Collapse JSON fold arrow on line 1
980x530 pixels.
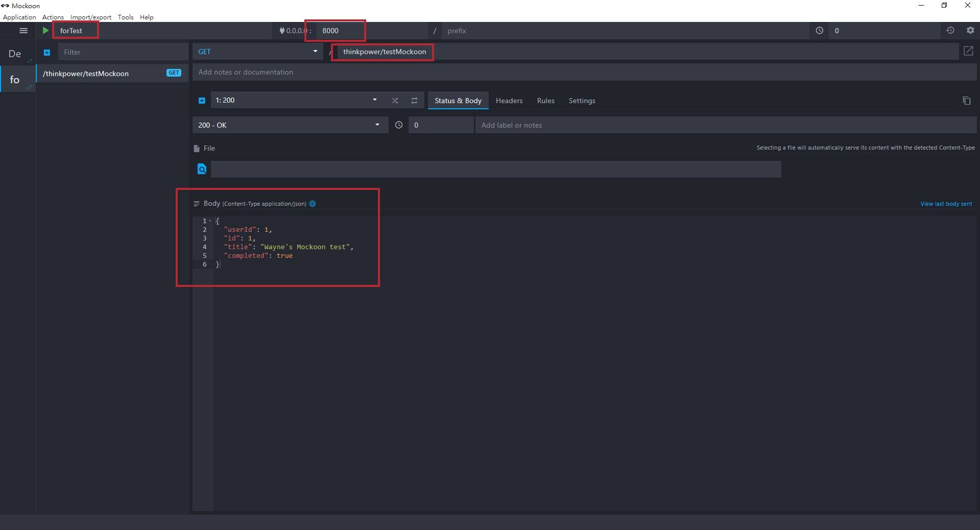point(210,221)
